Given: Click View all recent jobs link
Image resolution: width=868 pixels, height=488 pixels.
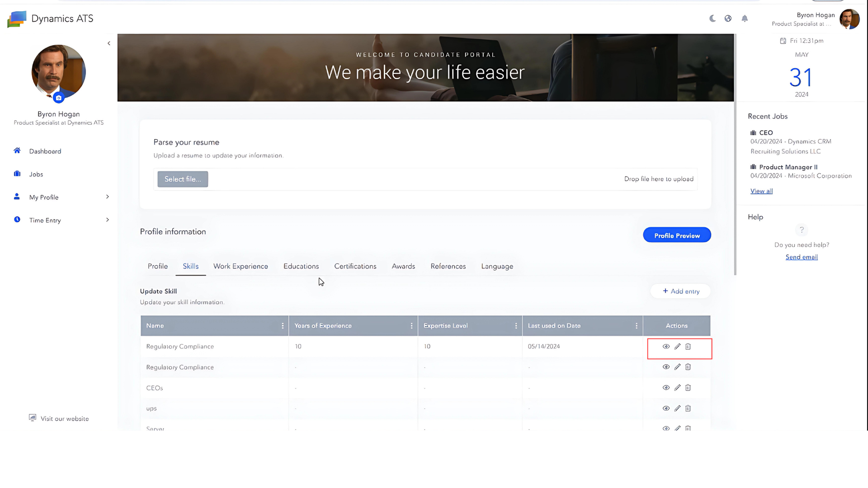Looking at the screenshot, I should pos(761,191).
